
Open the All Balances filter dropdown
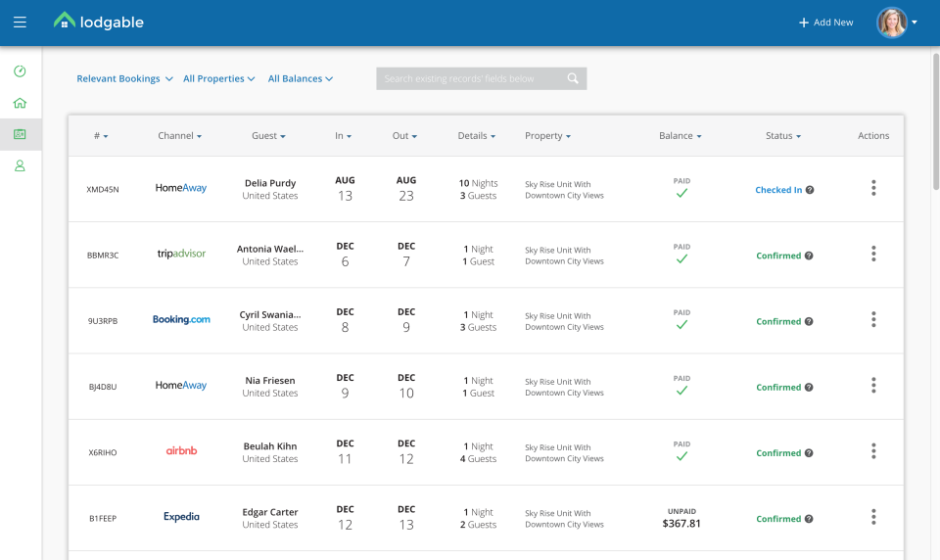click(x=300, y=79)
